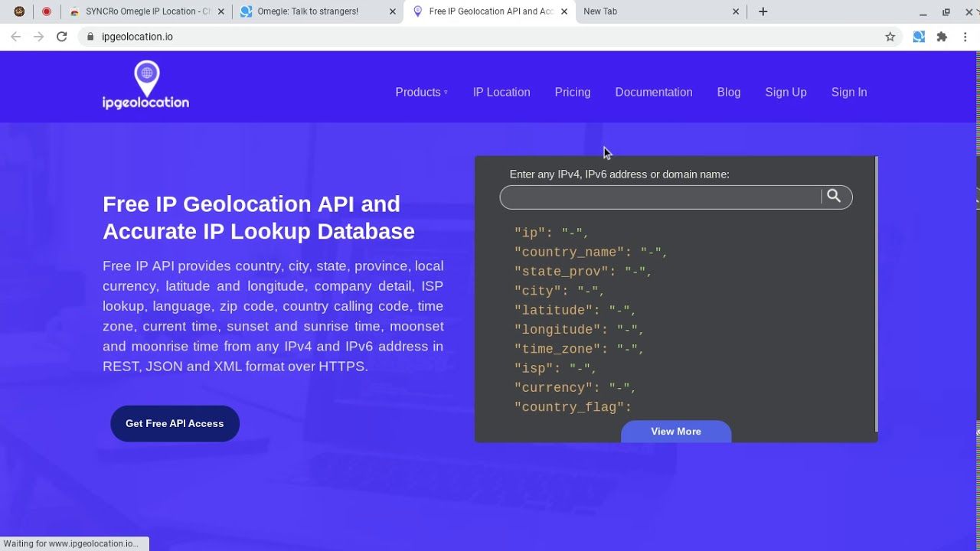Click the "state_prov" result line
The image size is (980, 551).
(x=583, y=272)
